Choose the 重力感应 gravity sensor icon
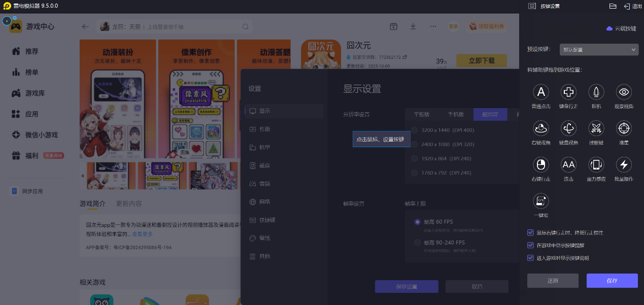 [596, 164]
